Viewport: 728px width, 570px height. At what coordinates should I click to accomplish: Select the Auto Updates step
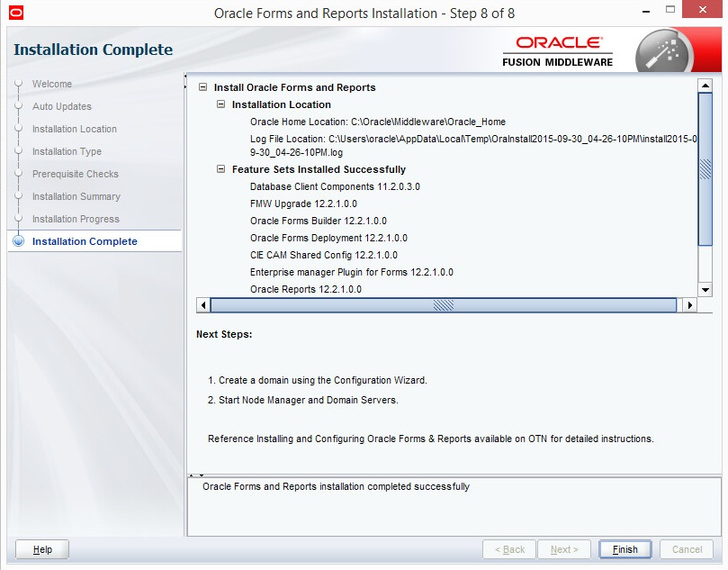click(x=62, y=106)
